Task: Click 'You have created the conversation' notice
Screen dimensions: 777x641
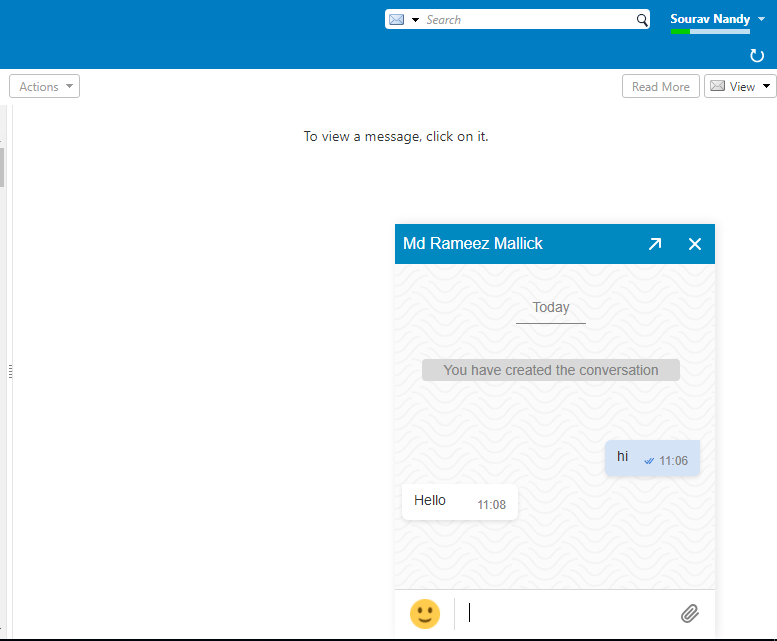Action: point(551,370)
